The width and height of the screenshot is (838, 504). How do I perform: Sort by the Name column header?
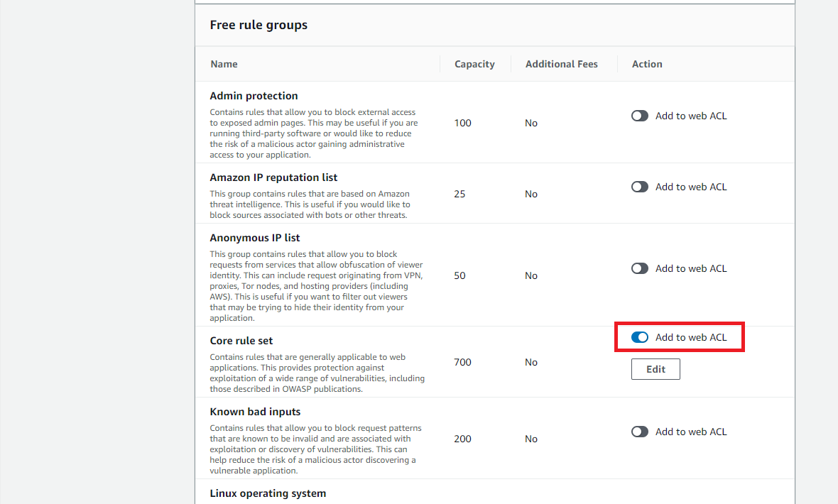click(x=224, y=63)
